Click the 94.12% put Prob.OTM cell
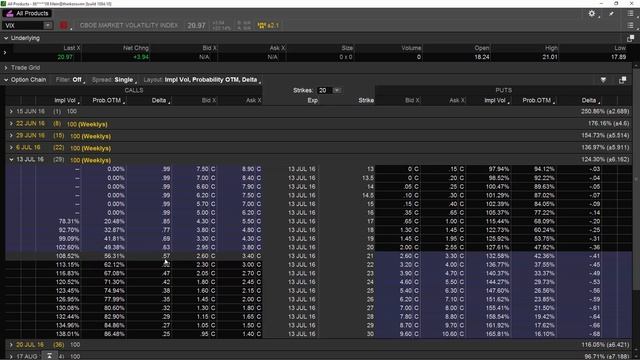Screen dimensions: 640x360 pos(544,169)
